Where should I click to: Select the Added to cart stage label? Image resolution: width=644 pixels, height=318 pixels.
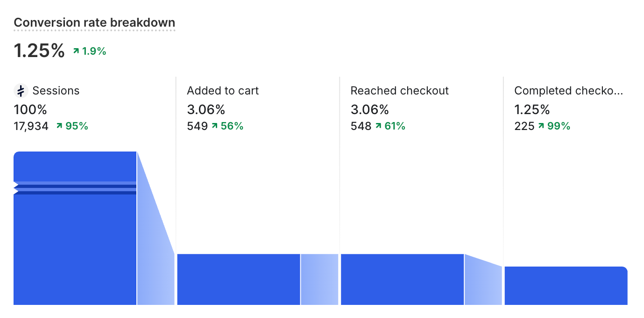click(223, 91)
